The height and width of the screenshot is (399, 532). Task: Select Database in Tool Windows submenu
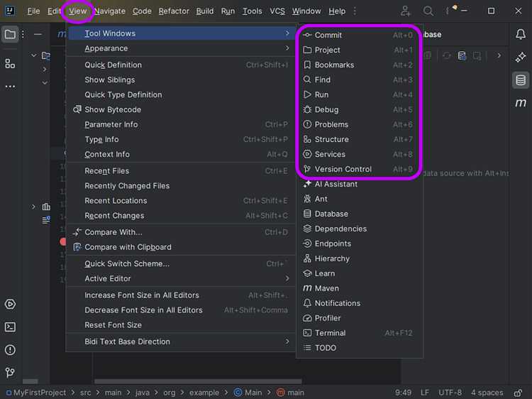pos(359,214)
